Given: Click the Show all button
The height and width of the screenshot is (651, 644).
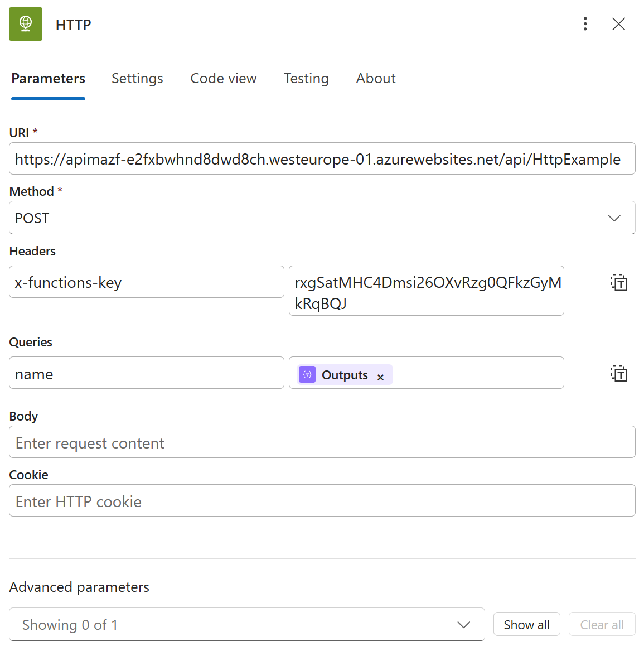Looking at the screenshot, I should click(526, 624).
